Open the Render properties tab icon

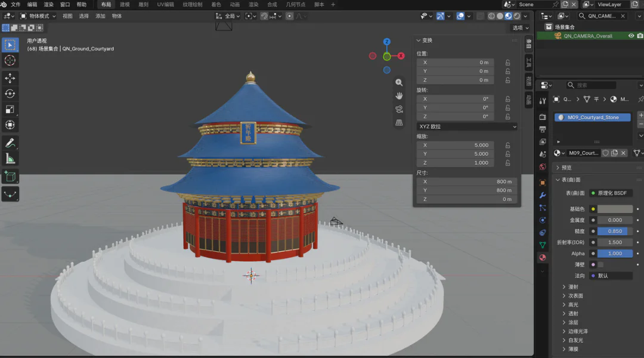click(543, 117)
